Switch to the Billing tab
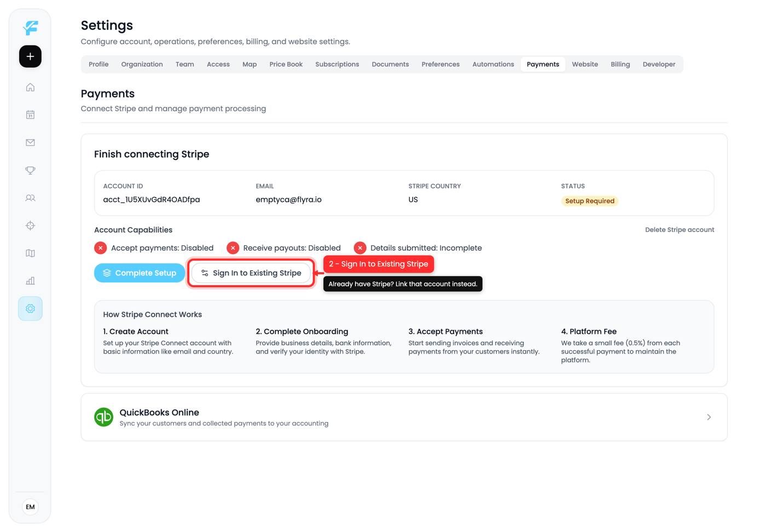Image resolution: width=766 pixels, height=532 pixels. point(620,64)
